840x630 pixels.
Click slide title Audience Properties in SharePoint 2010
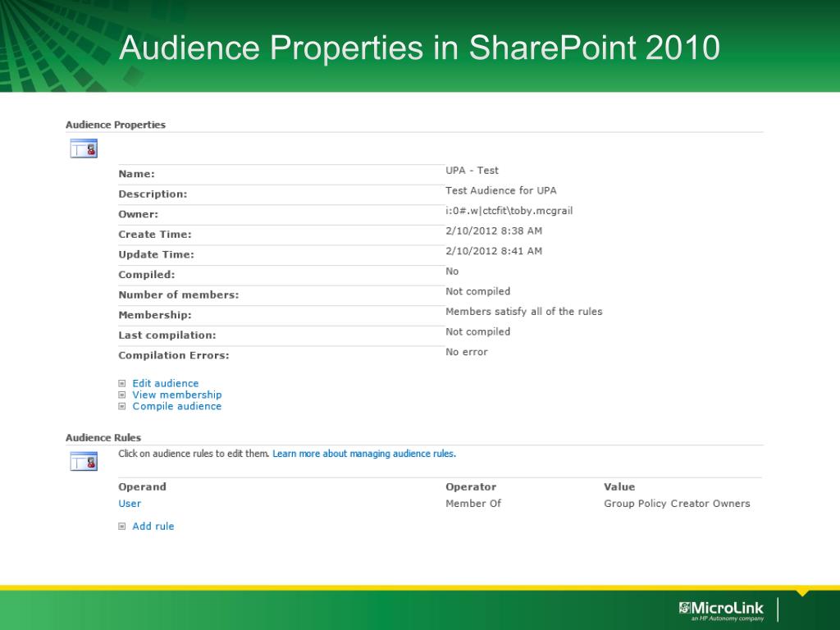[419, 48]
